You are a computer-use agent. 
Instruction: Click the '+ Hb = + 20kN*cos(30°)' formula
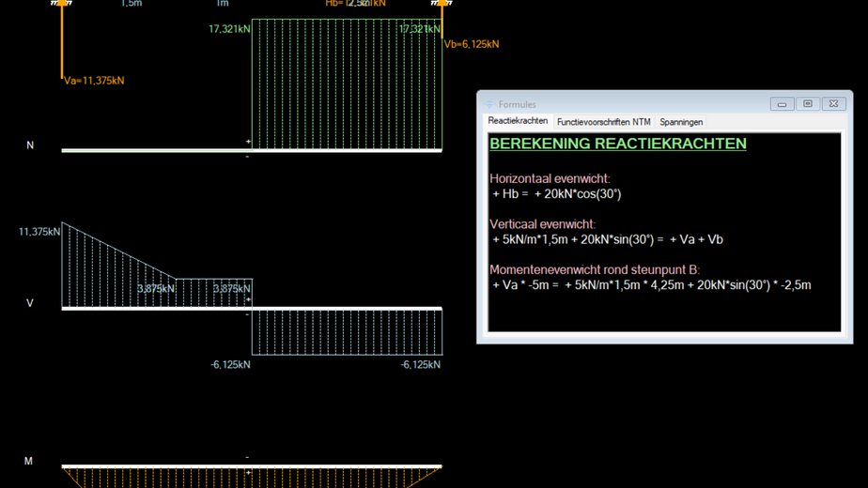(557, 193)
